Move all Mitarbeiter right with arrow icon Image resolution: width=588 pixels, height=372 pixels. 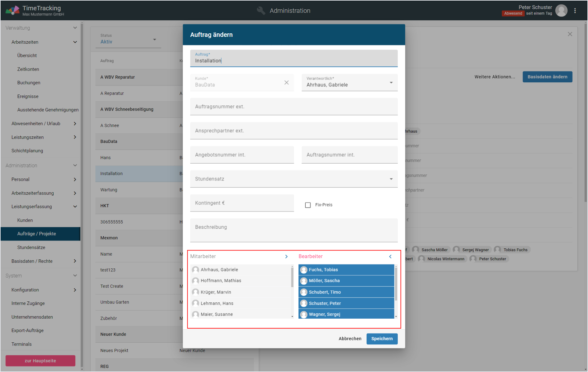click(286, 257)
